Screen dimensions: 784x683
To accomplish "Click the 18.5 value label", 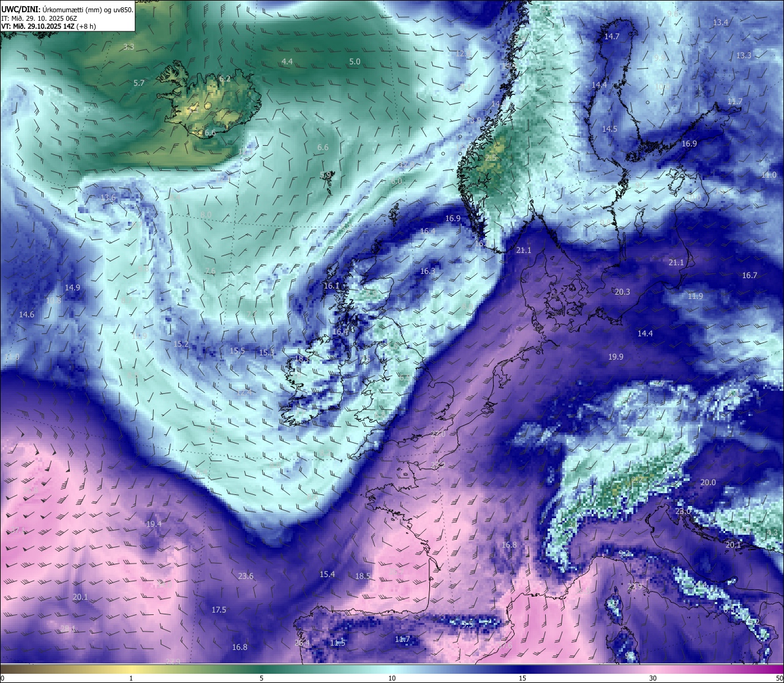I will click(363, 576).
